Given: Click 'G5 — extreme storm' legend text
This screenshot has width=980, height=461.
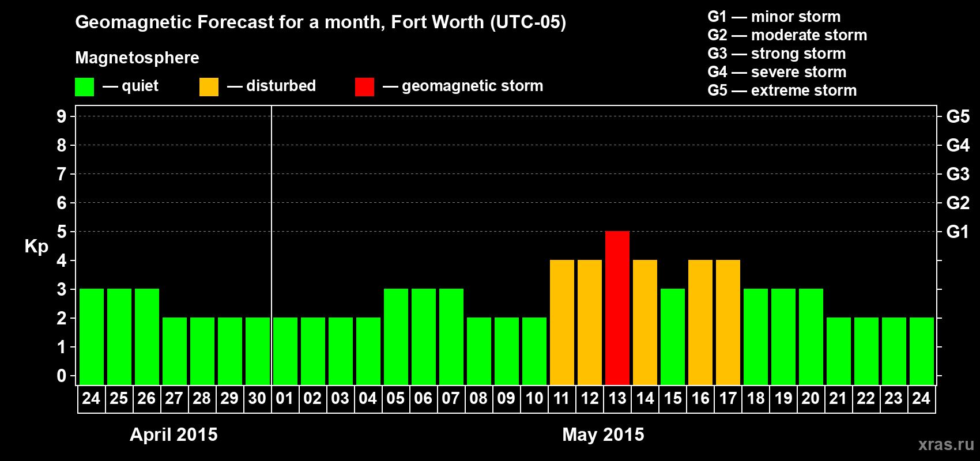Looking at the screenshot, I should click(782, 90).
